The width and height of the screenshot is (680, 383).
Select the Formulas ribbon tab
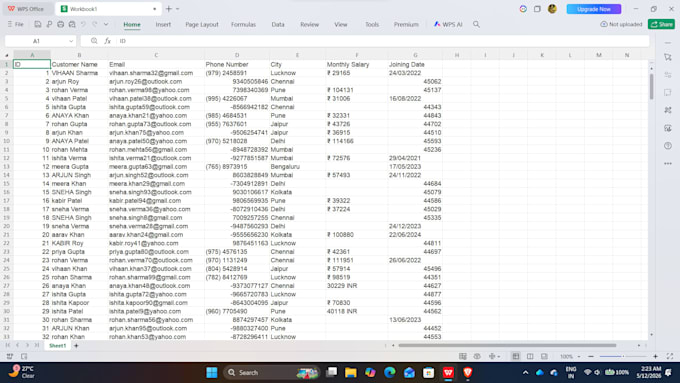pyautogui.click(x=243, y=24)
